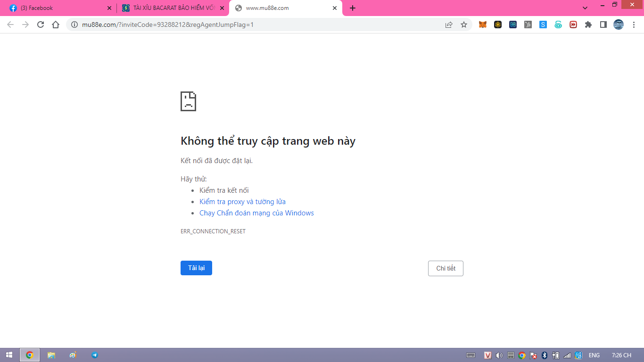Switch to the TÀI XỈU BACARAT tab
The width and height of the screenshot is (644, 362).
coord(173,8)
